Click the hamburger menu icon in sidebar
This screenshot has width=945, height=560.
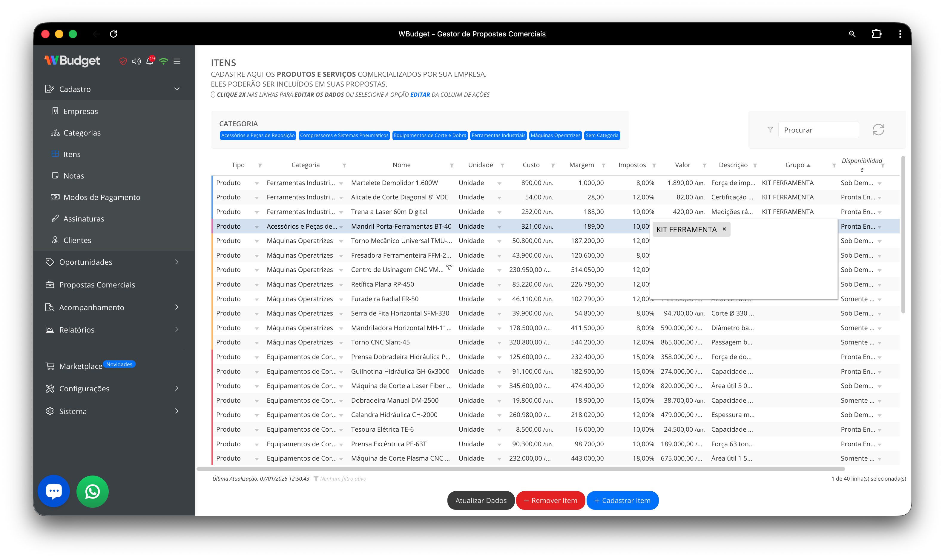[177, 61]
